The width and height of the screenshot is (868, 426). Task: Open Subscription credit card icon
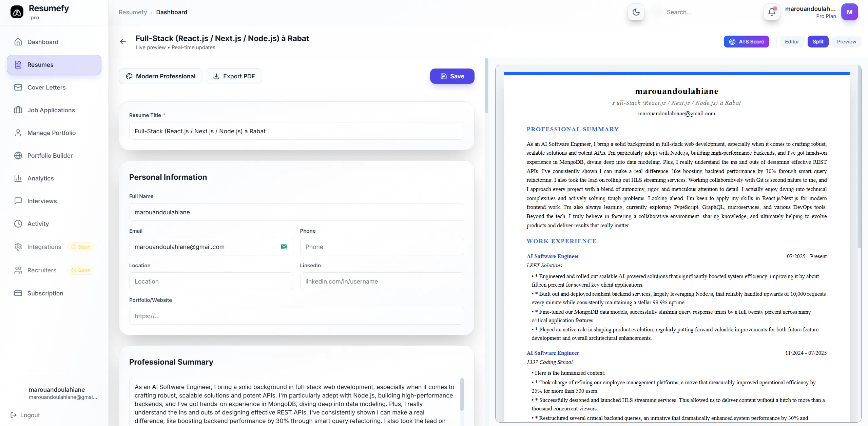18,293
